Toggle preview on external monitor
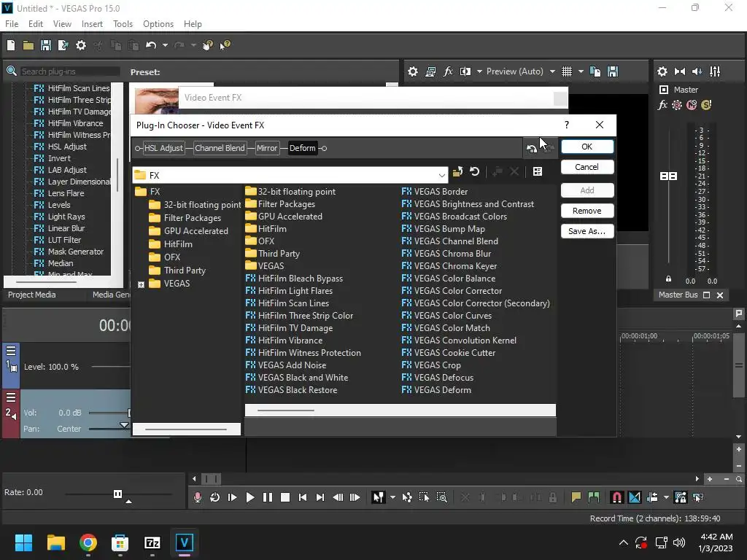The height and width of the screenshot is (560, 747). pyautogui.click(x=430, y=71)
